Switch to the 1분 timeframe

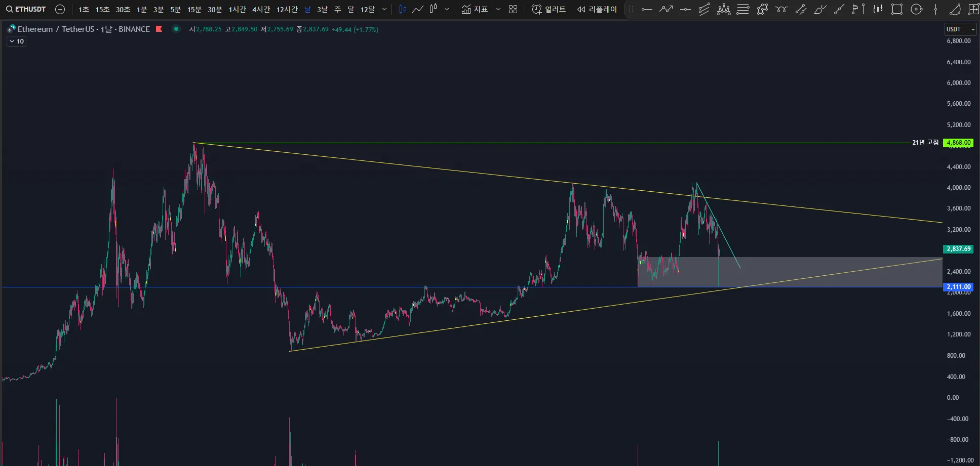click(142, 9)
